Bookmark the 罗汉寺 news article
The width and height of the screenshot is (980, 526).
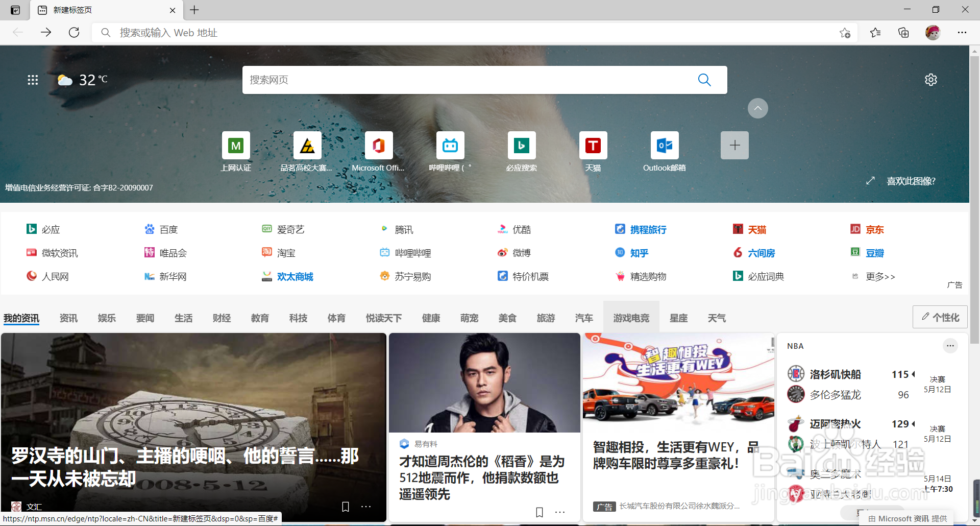(x=346, y=507)
